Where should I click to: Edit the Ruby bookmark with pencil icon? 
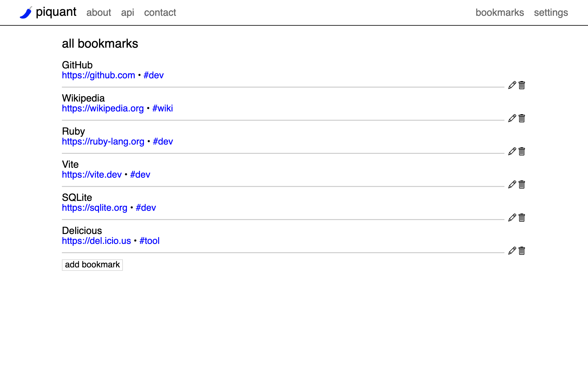(x=512, y=151)
